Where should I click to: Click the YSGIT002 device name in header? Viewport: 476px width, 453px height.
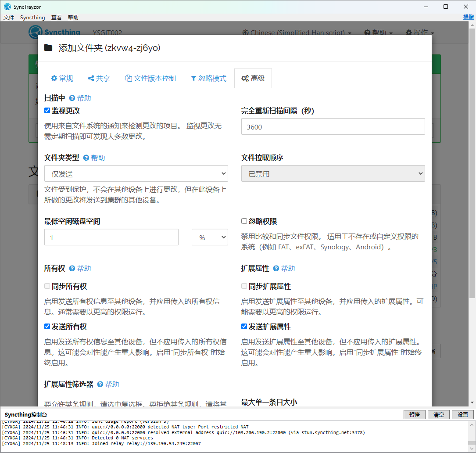coord(107,32)
